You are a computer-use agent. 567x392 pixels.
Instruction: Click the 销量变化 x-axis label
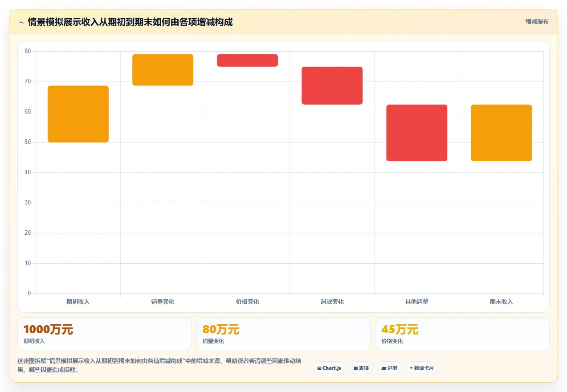[x=163, y=302]
